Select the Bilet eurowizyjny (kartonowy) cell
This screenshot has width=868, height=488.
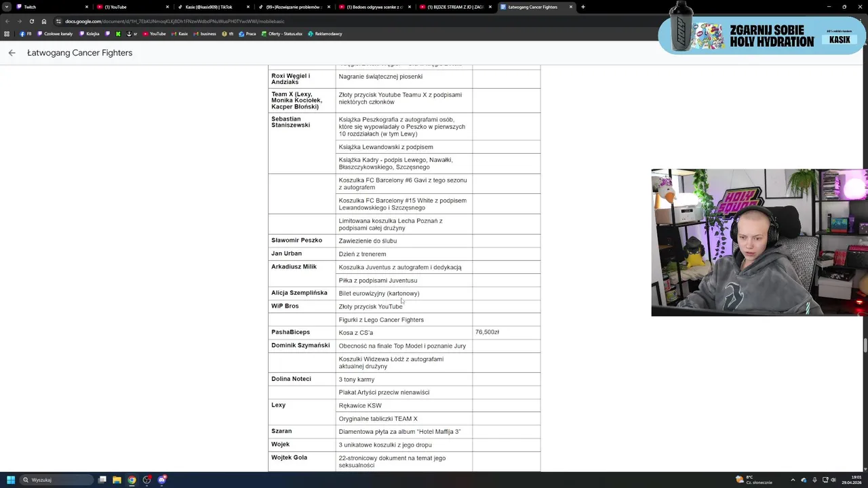[x=404, y=293]
